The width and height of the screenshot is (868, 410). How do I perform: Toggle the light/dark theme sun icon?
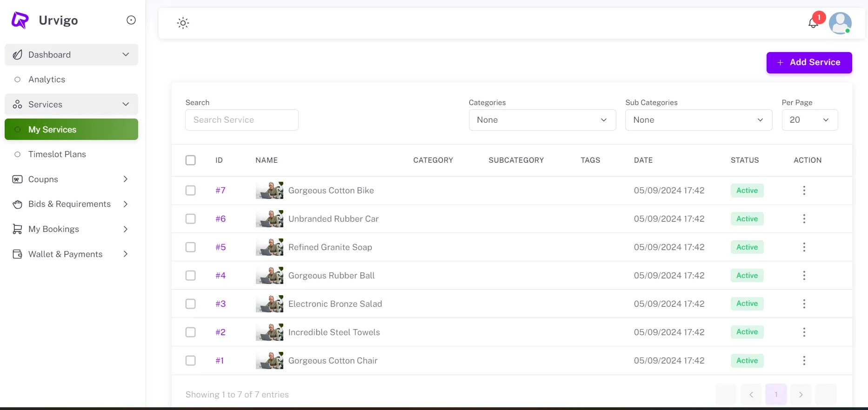(183, 23)
